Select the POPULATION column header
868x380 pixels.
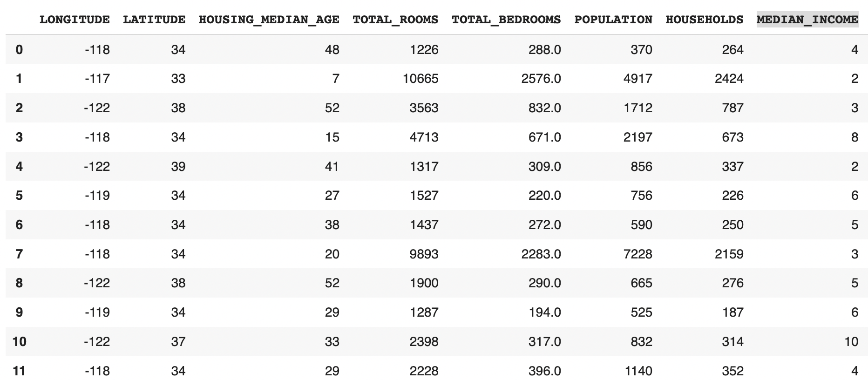click(x=613, y=20)
